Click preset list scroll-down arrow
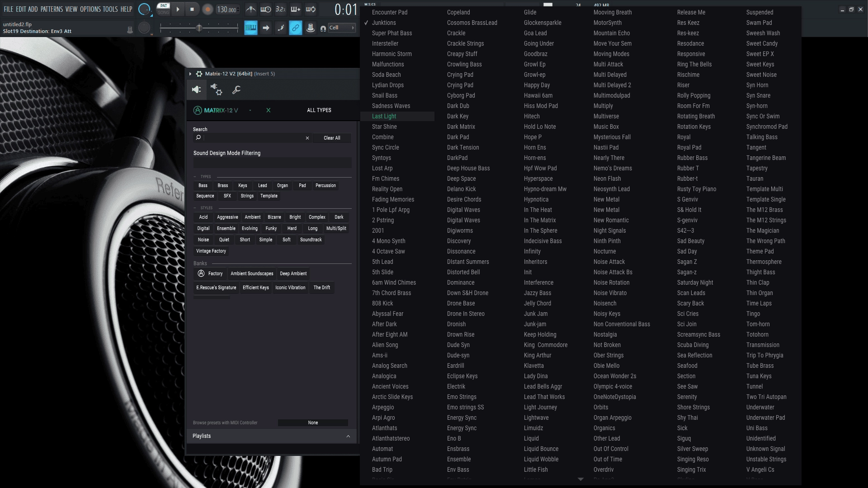This screenshot has height=488, width=868. coord(580,479)
